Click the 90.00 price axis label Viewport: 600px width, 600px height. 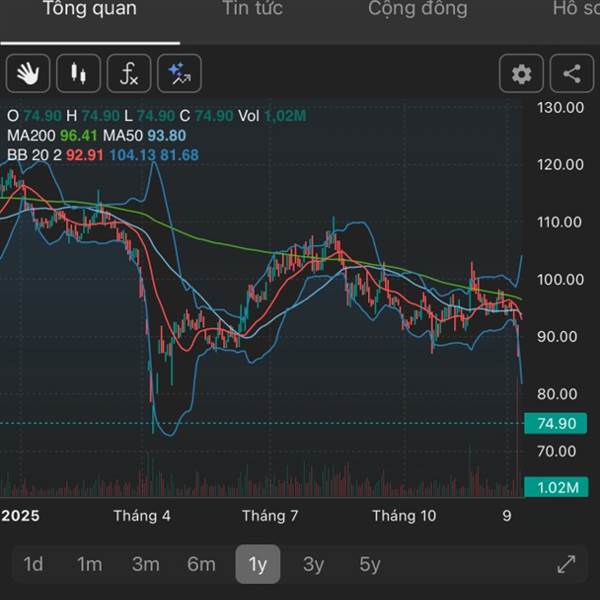(557, 337)
